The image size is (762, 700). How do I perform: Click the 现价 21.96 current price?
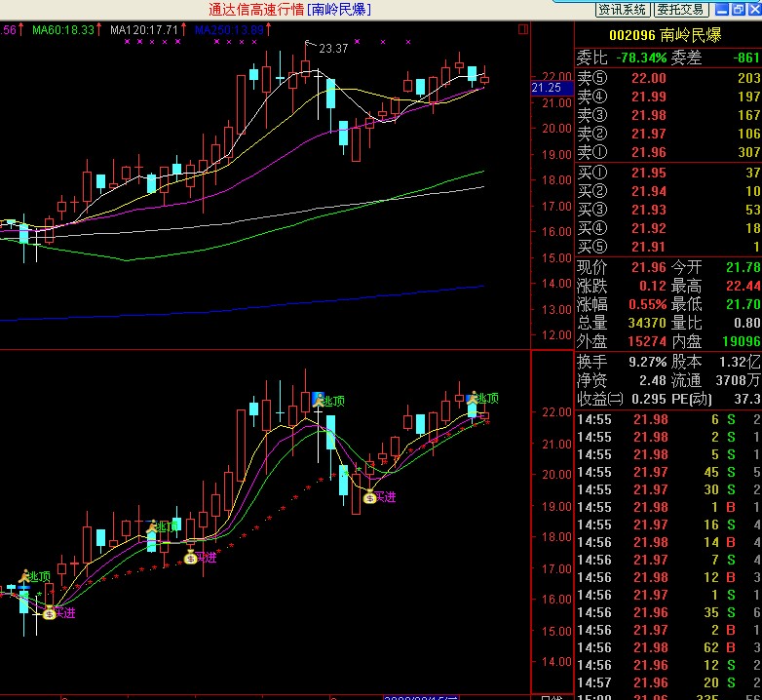click(648, 267)
